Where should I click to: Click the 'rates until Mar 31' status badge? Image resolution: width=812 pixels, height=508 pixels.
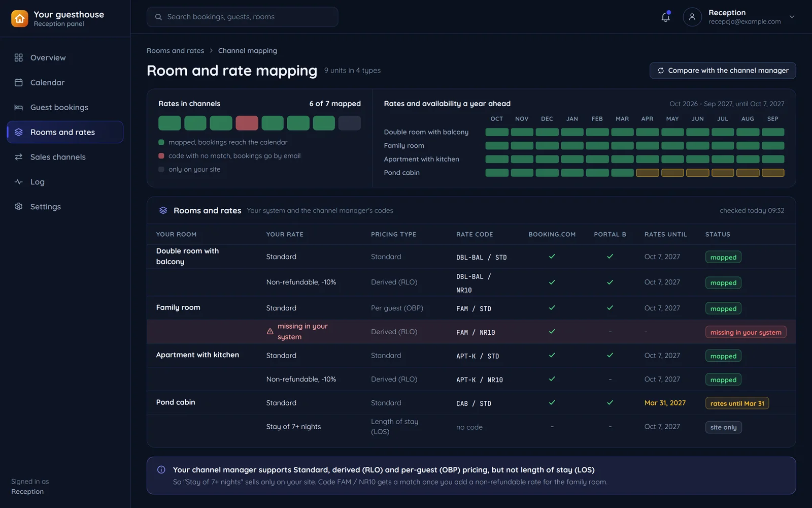pyautogui.click(x=737, y=403)
